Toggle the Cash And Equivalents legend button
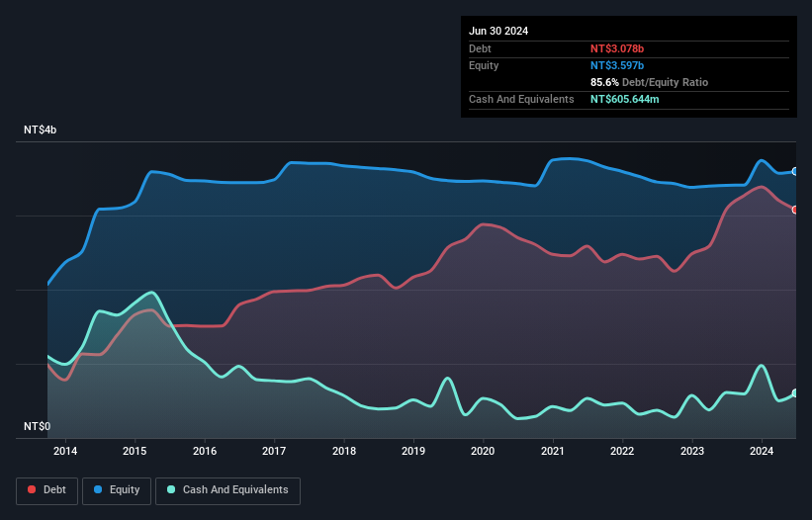The width and height of the screenshot is (812, 520). (227, 490)
